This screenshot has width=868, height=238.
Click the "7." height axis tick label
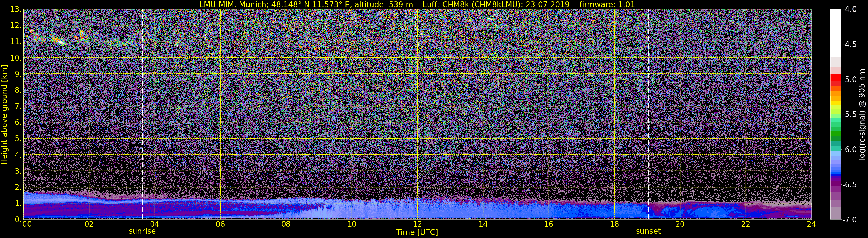tap(18, 107)
